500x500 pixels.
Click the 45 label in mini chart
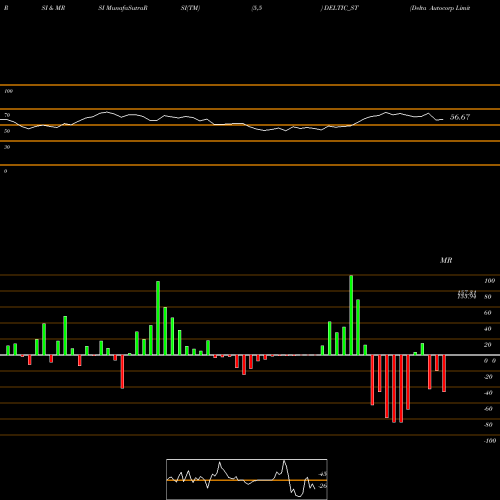[323, 474]
